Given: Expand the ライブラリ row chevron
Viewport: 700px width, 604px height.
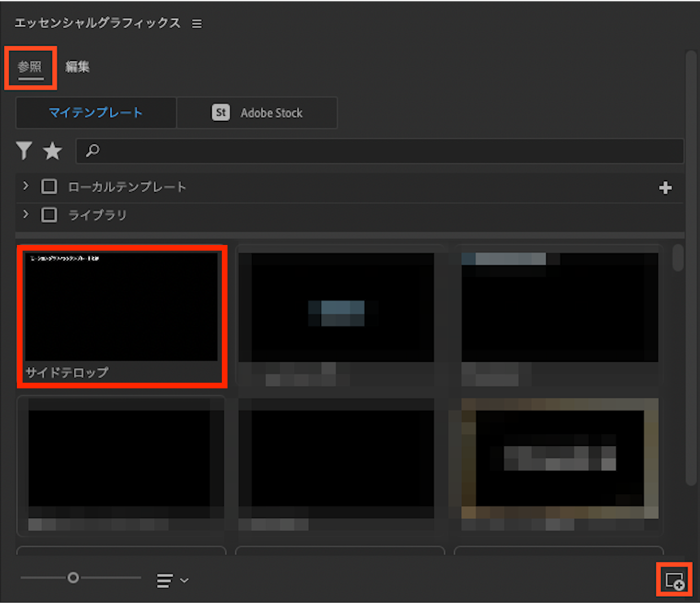Looking at the screenshot, I should 25,214.
